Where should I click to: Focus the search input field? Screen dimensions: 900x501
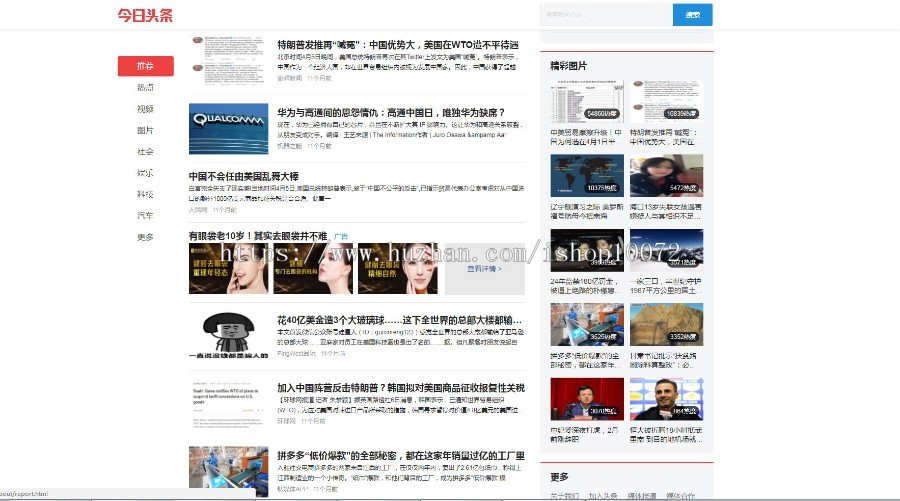pyautogui.click(x=606, y=14)
